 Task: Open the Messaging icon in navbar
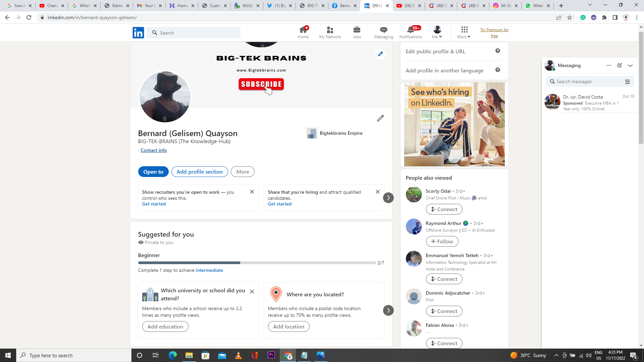point(383,32)
